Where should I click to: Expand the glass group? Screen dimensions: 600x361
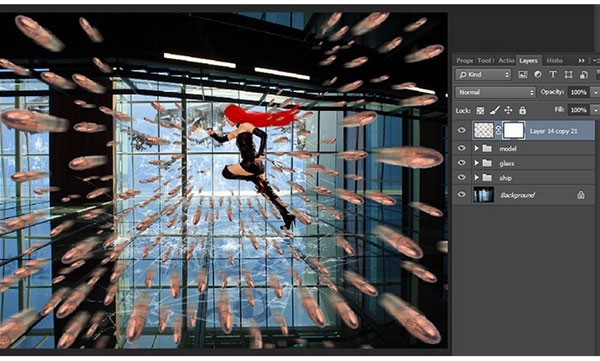pyautogui.click(x=476, y=163)
